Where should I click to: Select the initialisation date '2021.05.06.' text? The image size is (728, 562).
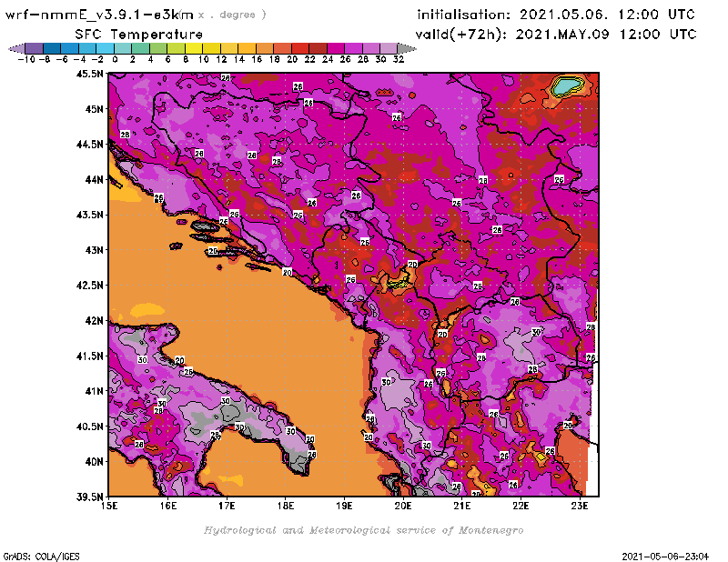tap(563, 15)
